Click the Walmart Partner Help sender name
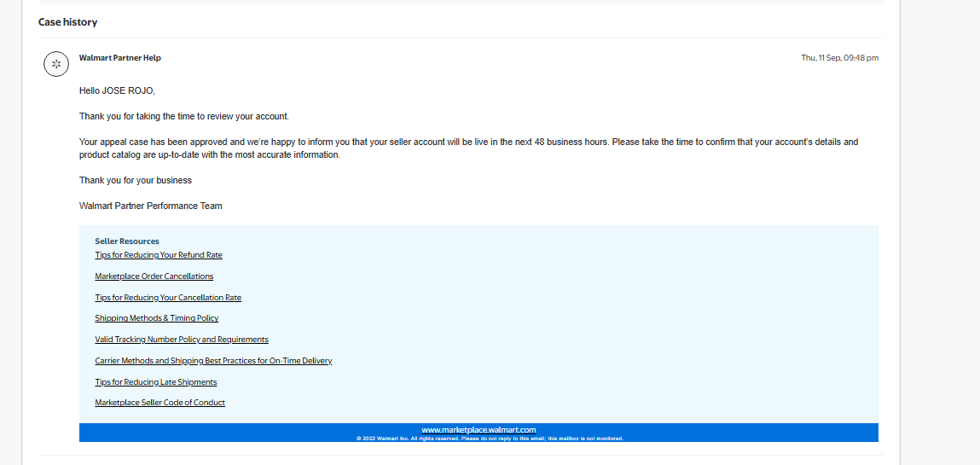Viewport: 980px width, 465px height. (120, 58)
